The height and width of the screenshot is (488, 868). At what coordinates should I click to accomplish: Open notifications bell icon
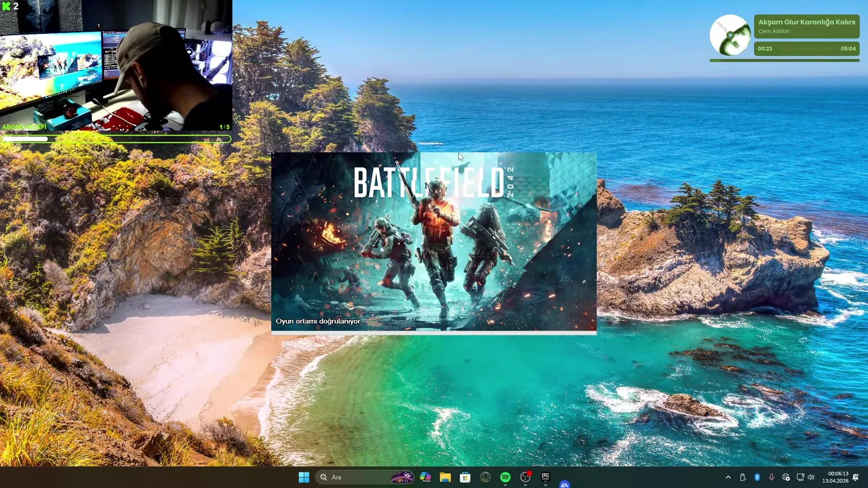[856, 477]
